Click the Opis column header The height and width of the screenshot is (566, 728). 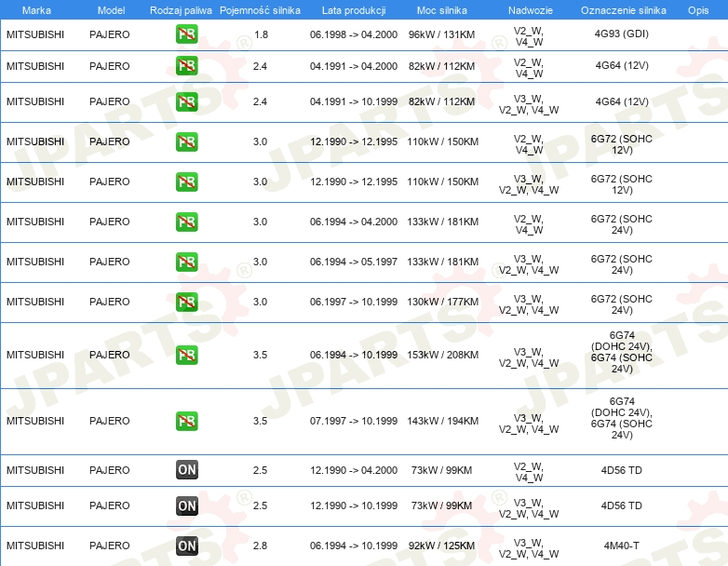pyautogui.click(x=697, y=8)
